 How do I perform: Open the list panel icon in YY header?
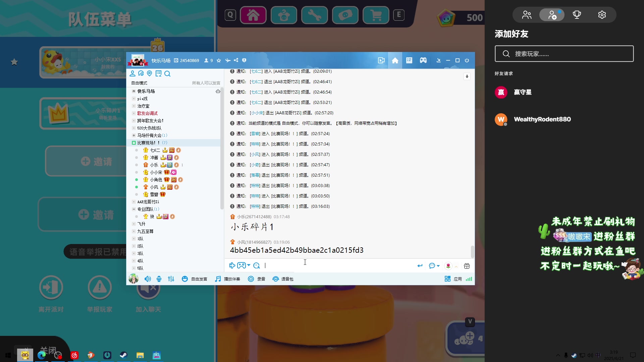tap(409, 60)
